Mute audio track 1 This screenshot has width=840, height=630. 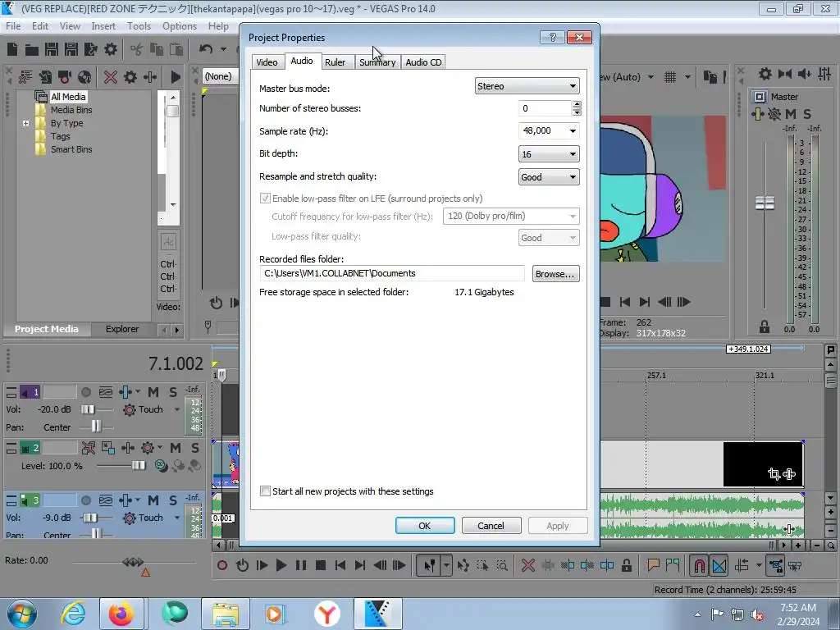153,392
